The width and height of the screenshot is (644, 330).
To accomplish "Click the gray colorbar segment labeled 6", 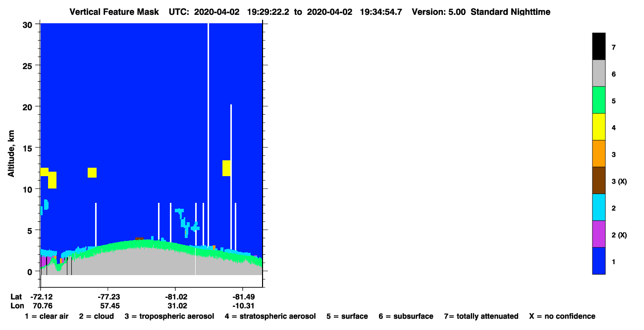I will click(598, 73).
